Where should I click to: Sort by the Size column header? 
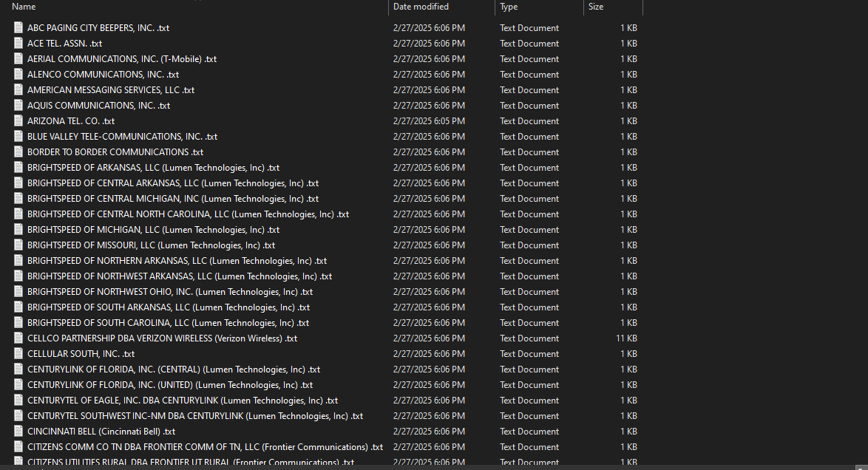pyautogui.click(x=596, y=7)
